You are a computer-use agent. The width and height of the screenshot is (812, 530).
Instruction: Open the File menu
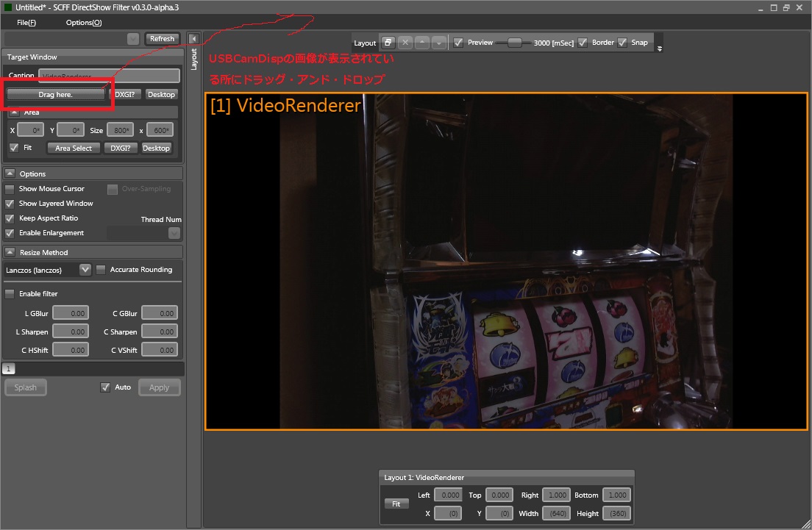[x=26, y=23]
